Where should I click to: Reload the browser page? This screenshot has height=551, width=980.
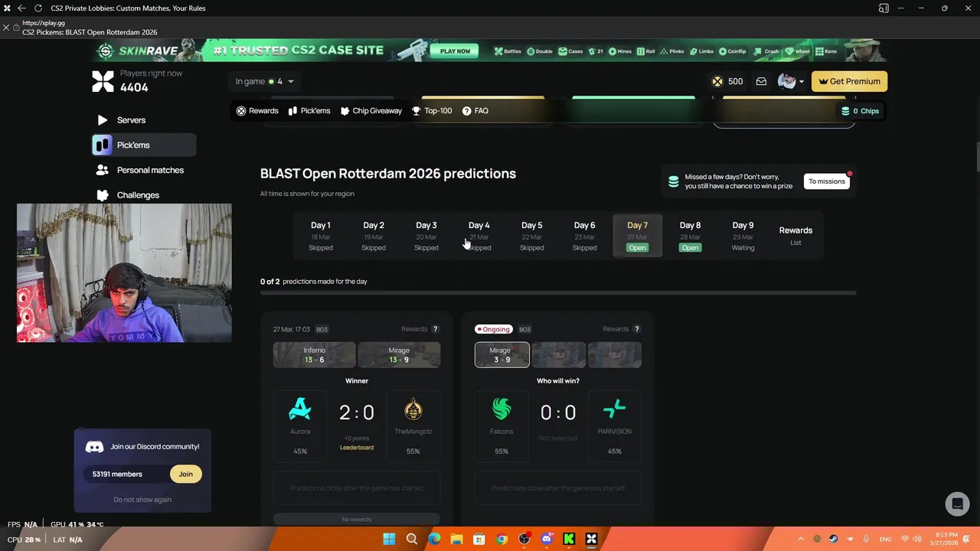tap(38, 8)
